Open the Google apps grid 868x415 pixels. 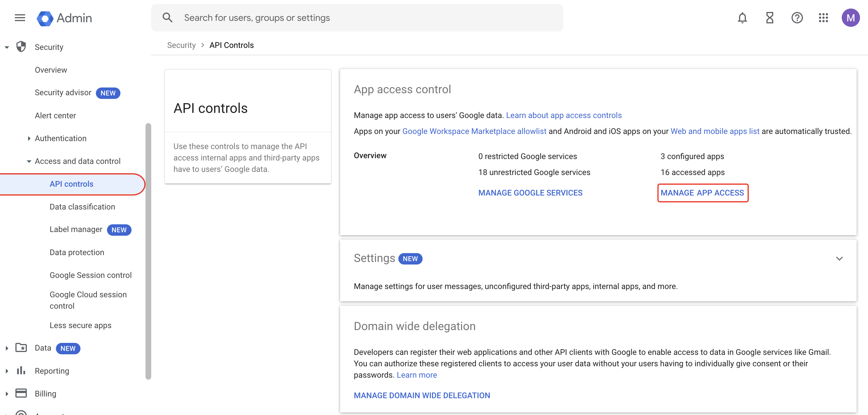(x=823, y=18)
